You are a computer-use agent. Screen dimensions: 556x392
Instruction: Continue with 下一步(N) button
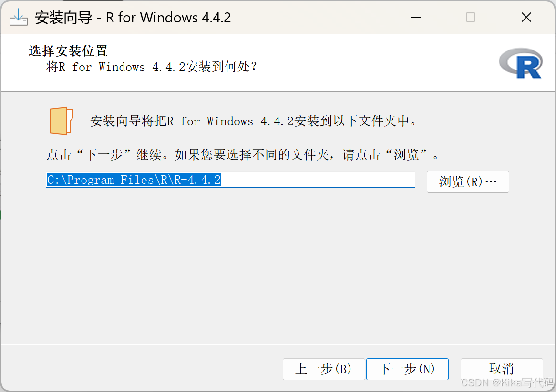click(x=407, y=369)
